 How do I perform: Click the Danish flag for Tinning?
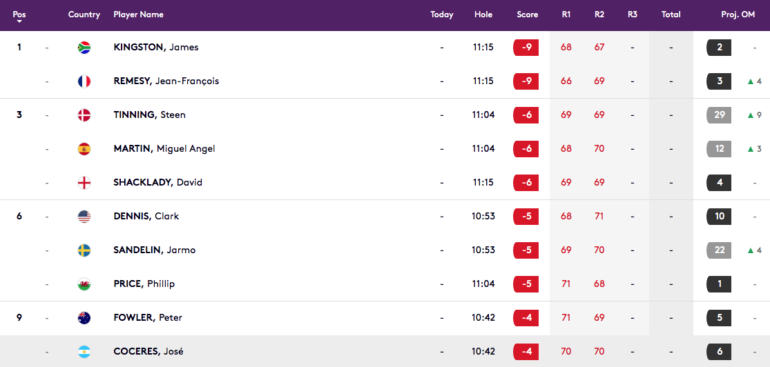pos(84,115)
